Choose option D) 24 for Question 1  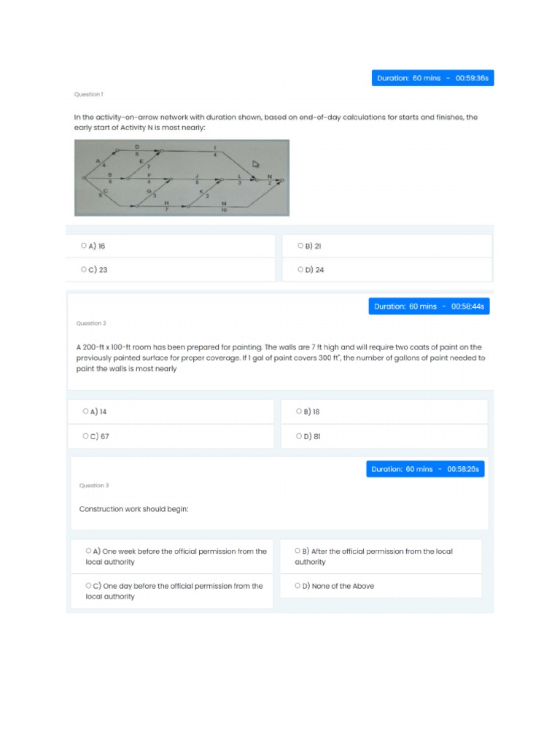(x=300, y=270)
